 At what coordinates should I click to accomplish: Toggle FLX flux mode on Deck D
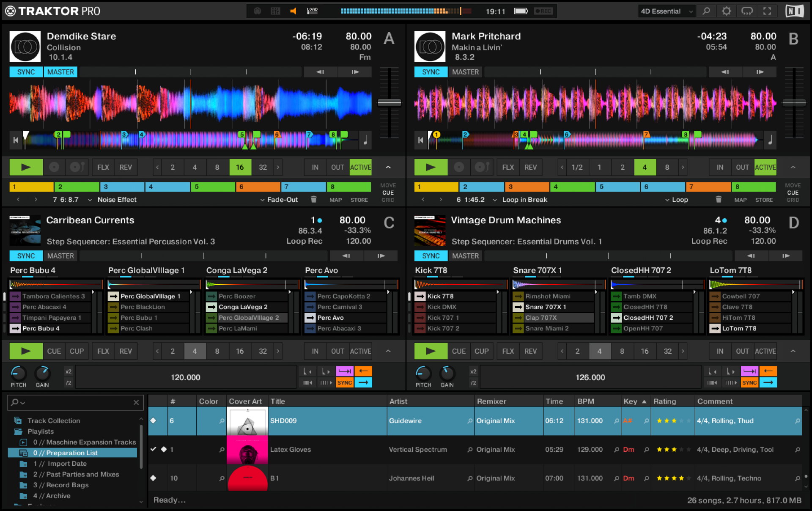click(508, 351)
